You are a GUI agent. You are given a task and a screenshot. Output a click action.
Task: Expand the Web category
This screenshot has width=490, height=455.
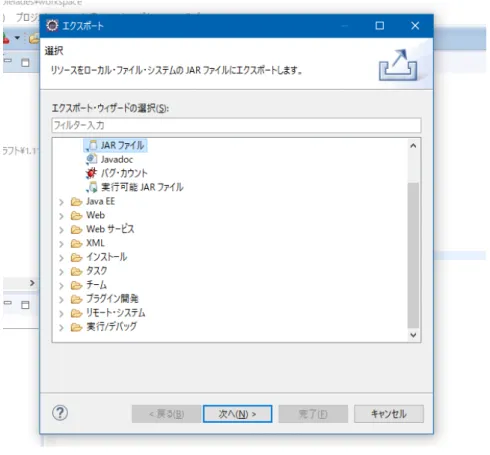(61, 216)
